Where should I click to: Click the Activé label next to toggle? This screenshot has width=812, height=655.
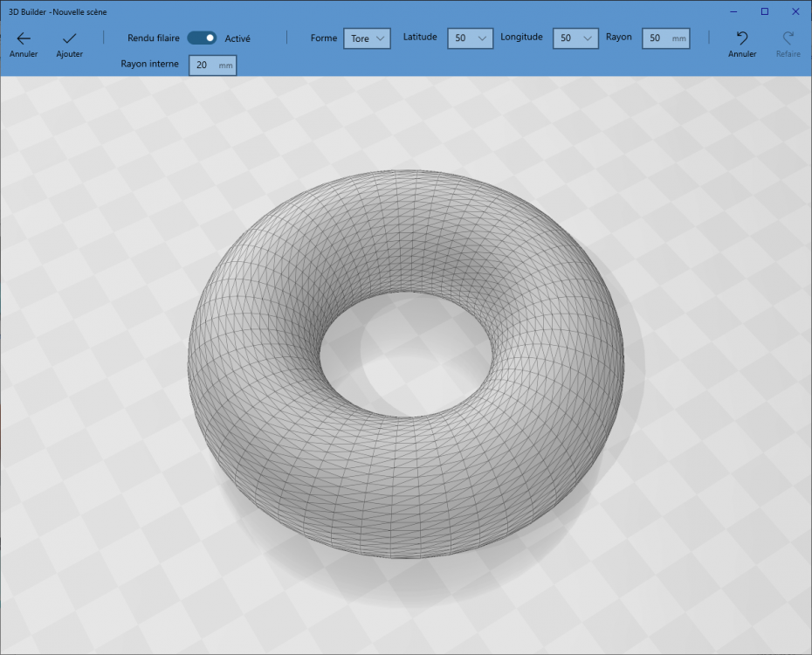(x=237, y=38)
